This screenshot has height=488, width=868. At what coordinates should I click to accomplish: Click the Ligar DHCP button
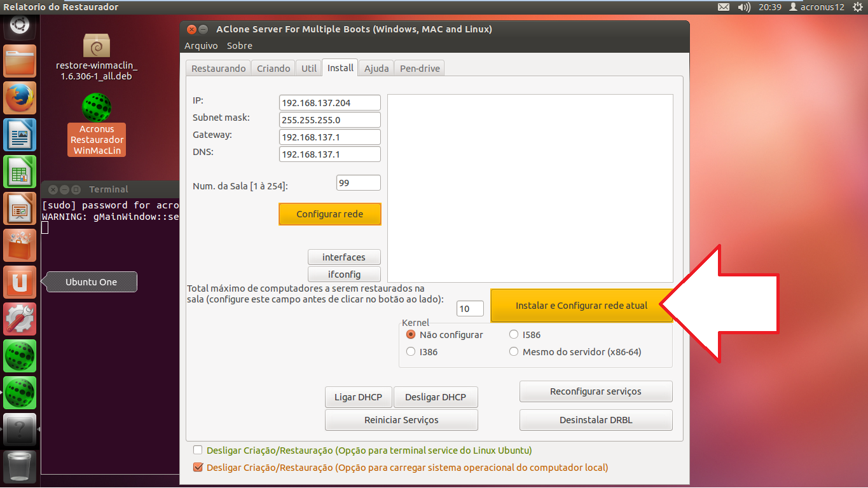coord(359,397)
